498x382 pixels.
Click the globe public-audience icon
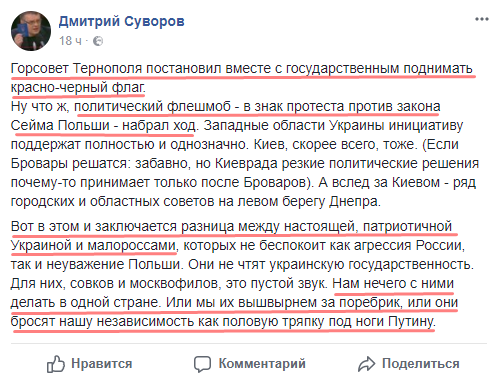(x=98, y=41)
